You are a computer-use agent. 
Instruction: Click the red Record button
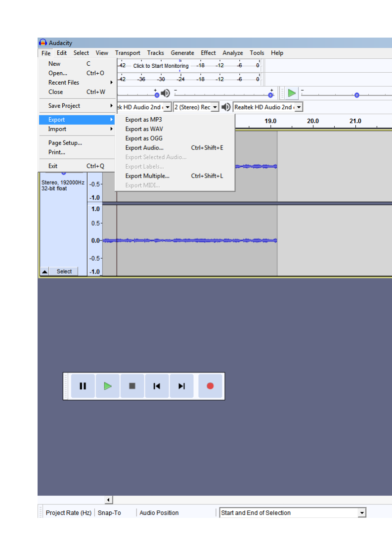tap(210, 386)
